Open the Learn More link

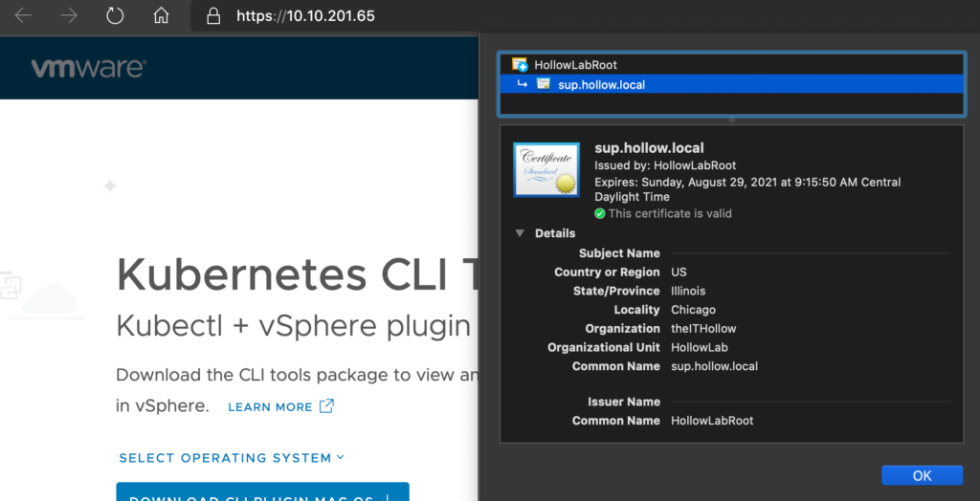(x=270, y=406)
